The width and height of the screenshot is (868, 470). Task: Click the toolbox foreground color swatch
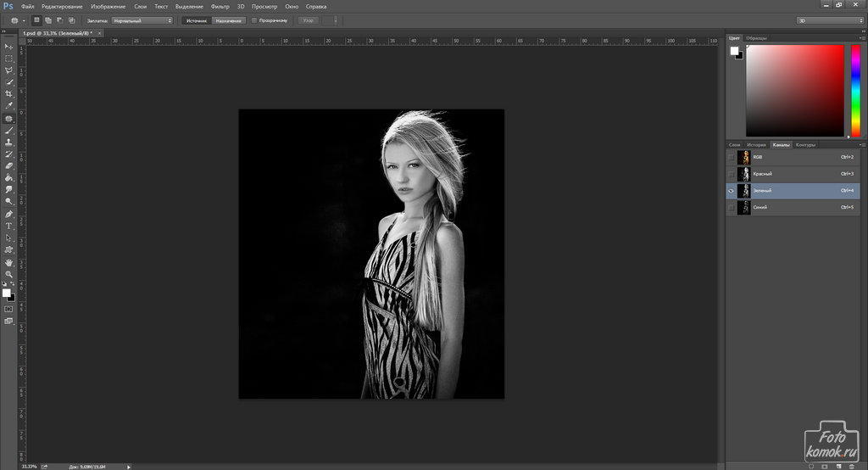6,293
